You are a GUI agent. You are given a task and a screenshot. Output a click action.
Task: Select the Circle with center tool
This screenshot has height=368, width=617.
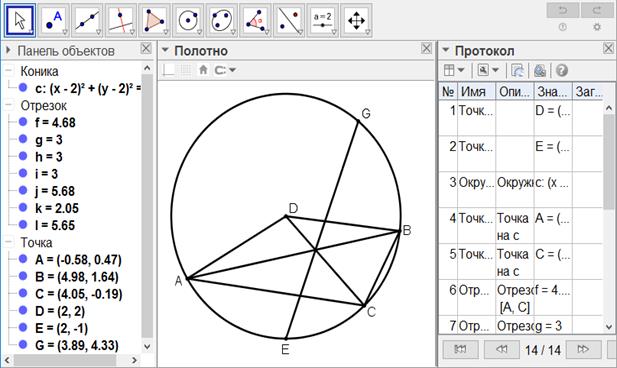click(x=188, y=20)
